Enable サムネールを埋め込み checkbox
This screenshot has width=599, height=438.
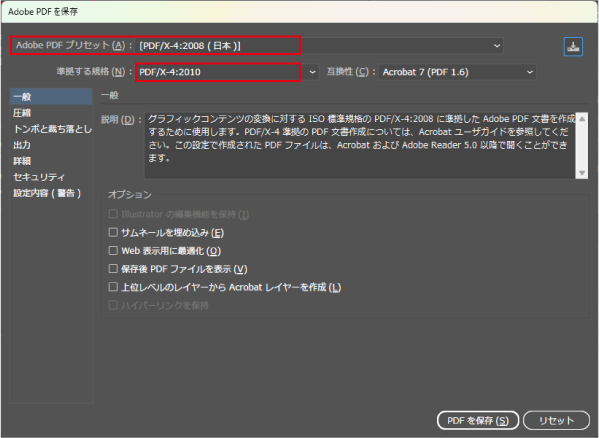pos(113,232)
